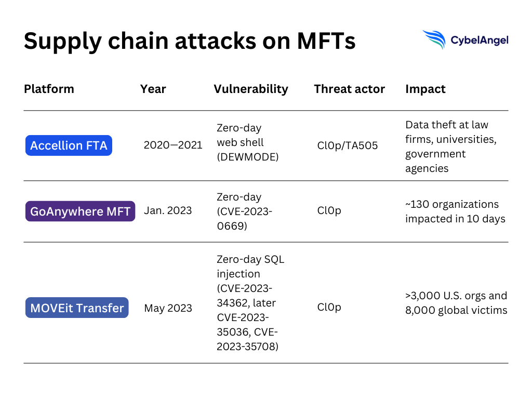532x399 pixels.
Task: Click the 2020—2021 year cell
Action: click(173, 145)
